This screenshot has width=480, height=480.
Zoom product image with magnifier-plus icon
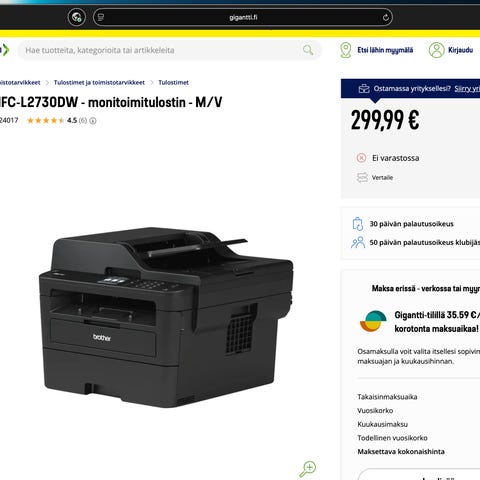tap(307, 469)
